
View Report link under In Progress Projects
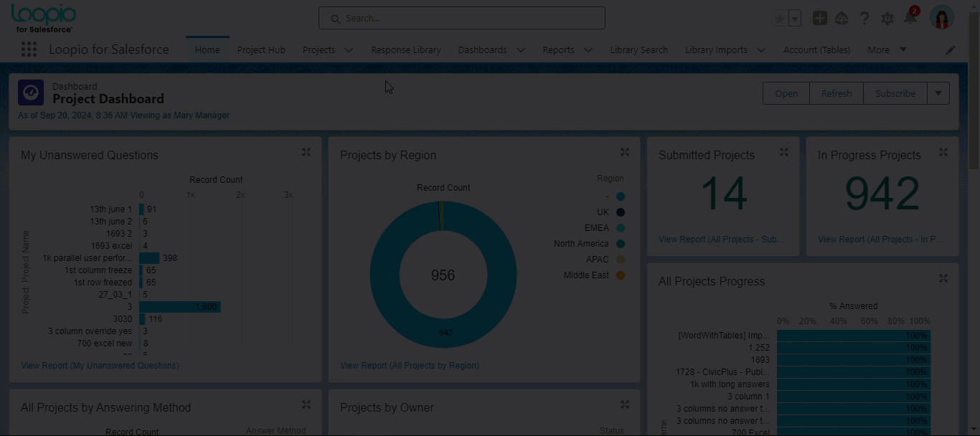pos(881,240)
